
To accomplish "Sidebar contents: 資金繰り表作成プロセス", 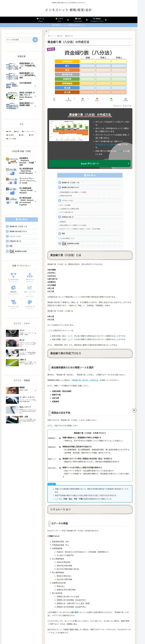I will pyautogui.click(x=18, y=232).
